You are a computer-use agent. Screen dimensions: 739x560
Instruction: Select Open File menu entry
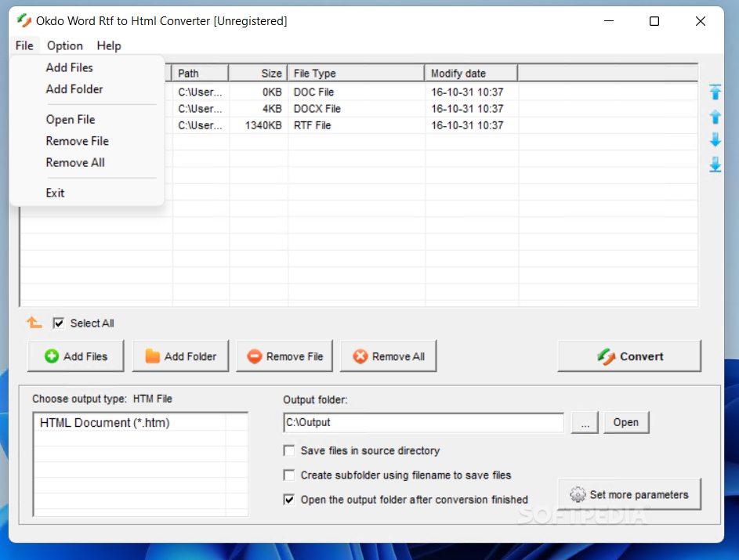(x=87, y=120)
